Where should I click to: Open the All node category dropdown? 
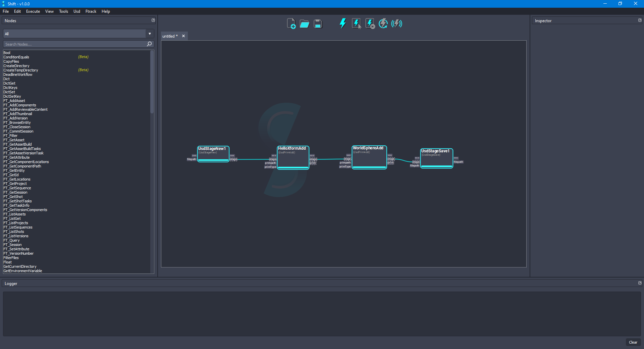[x=149, y=34]
